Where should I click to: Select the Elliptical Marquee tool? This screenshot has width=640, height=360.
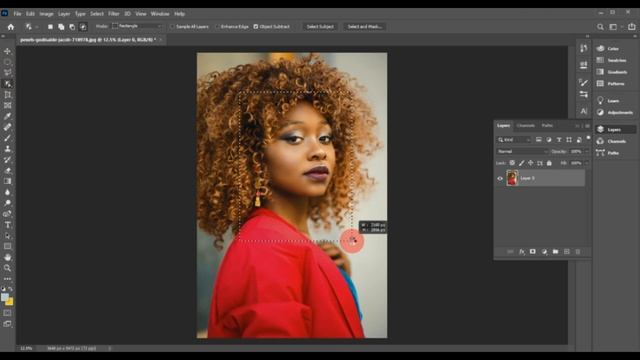click(x=7, y=62)
